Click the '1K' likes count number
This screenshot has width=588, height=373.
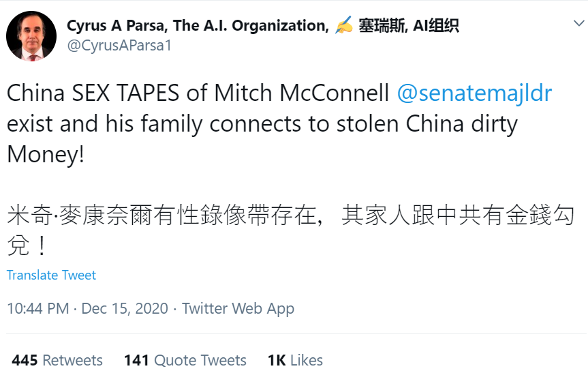(276, 360)
